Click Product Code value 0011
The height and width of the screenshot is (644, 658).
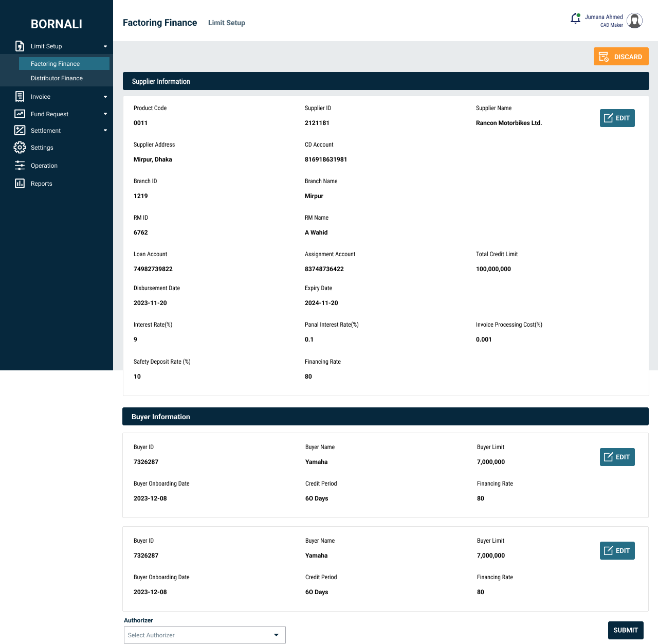(140, 123)
